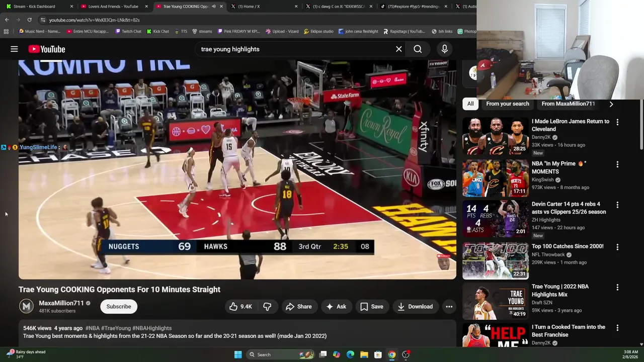Viewport: 644px width, 362px height.
Task: Open Task View on the taskbar
Action: pyautogui.click(x=323, y=354)
